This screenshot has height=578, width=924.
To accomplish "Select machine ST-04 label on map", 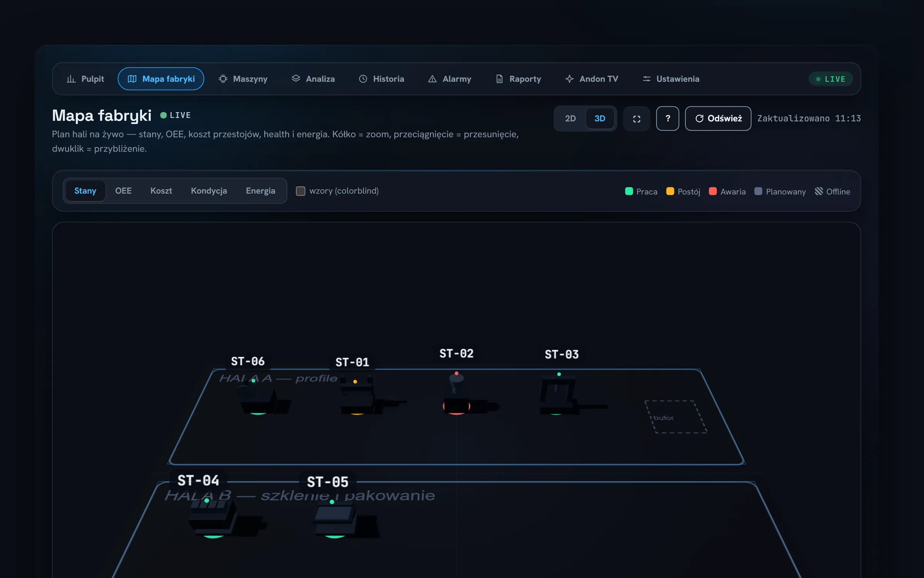I will tap(198, 481).
